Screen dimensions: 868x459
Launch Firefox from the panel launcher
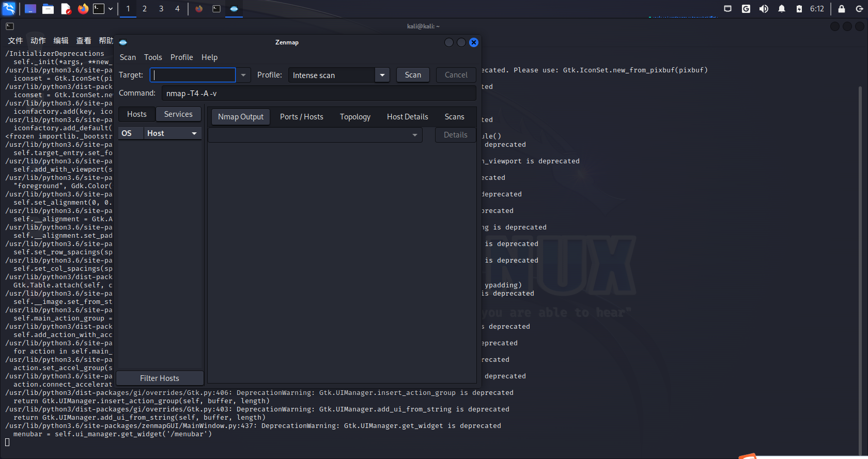(x=83, y=9)
